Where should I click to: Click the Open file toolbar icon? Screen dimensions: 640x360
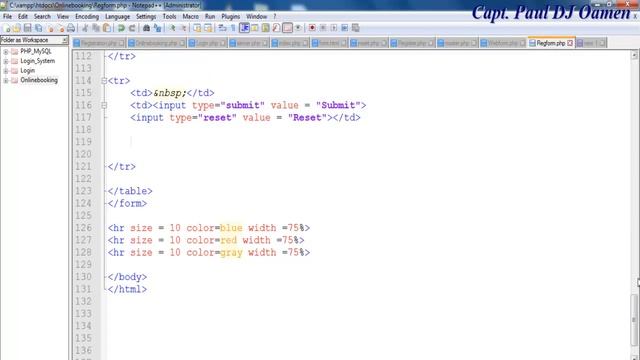17,28
